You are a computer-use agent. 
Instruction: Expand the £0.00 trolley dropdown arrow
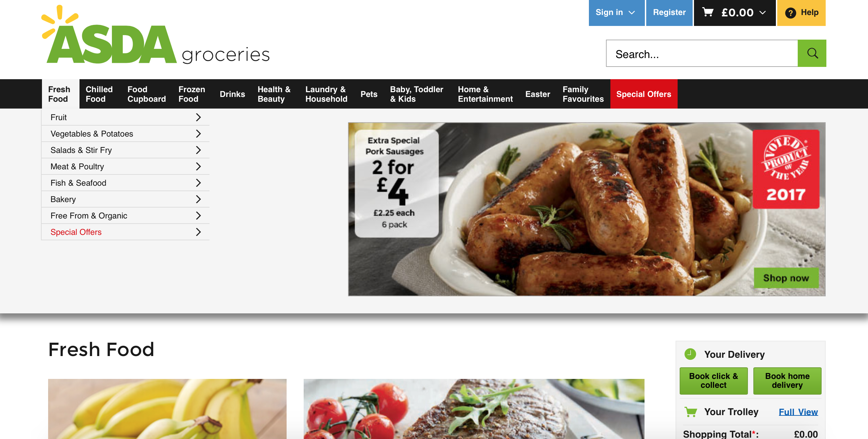click(763, 13)
